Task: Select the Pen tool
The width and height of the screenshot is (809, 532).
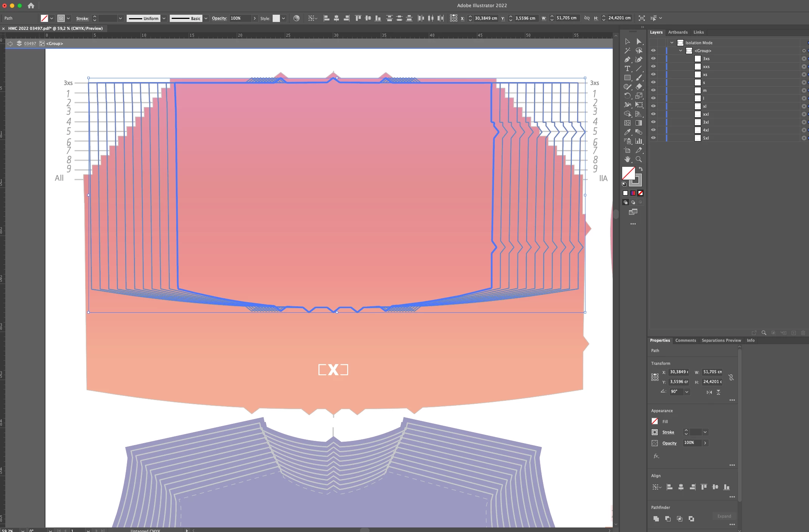Action: [627, 59]
